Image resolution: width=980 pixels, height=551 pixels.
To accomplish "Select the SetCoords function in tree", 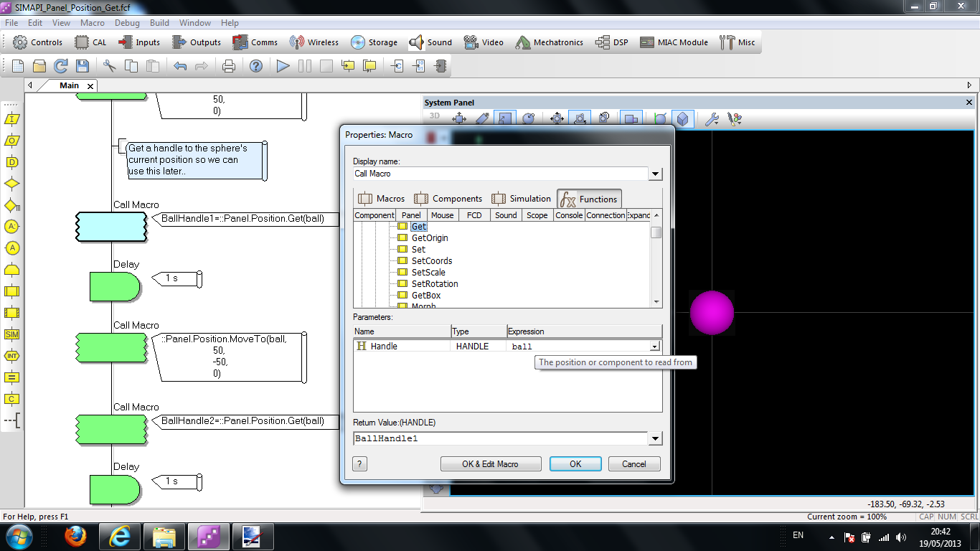I will pyautogui.click(x=432, y=261).
